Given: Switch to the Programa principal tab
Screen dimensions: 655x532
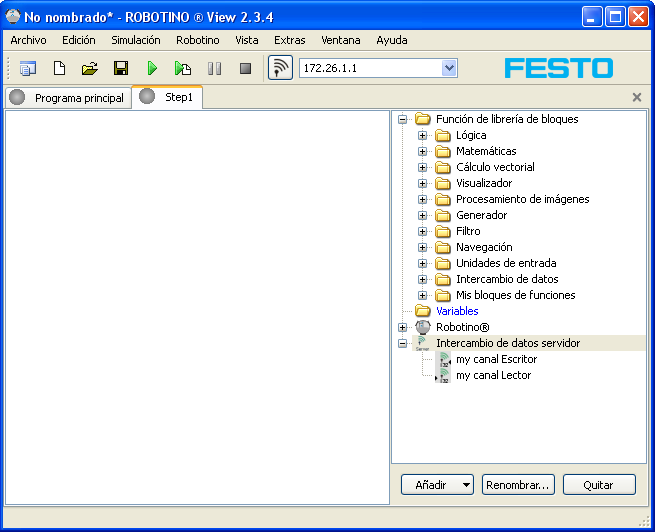Looking at the screenshot, I should pos(69,98).
